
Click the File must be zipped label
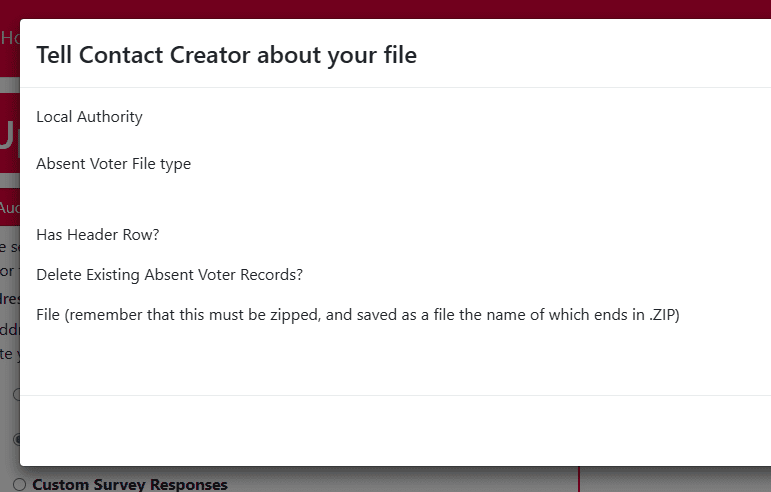point(357,314)
